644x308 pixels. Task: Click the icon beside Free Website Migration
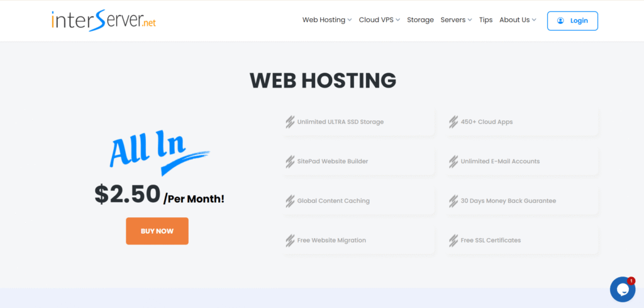(290, 241)
